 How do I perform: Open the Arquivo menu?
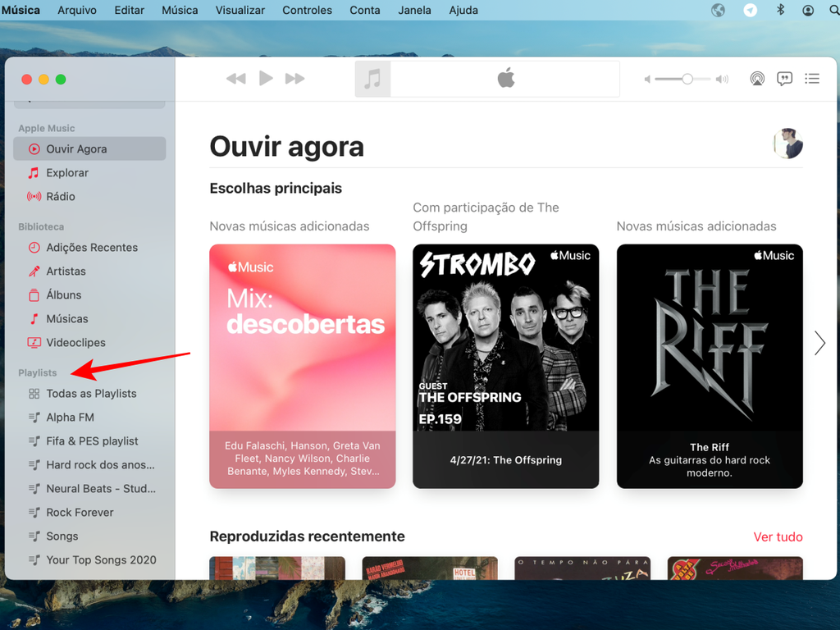click(77, 10)
